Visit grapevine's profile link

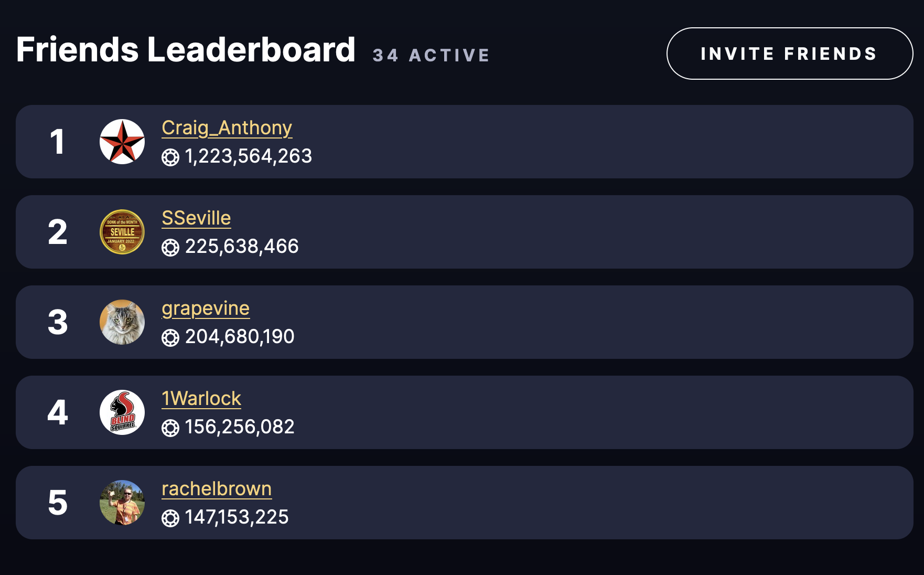[x=206, y=308]
